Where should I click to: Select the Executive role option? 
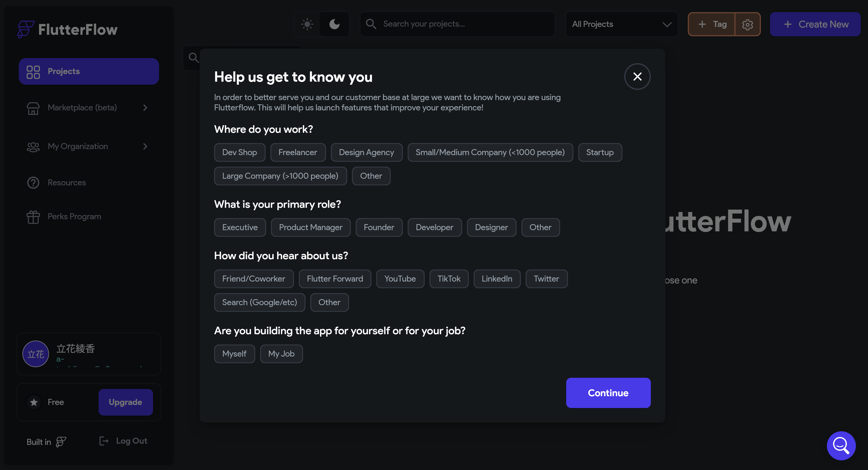240,227
